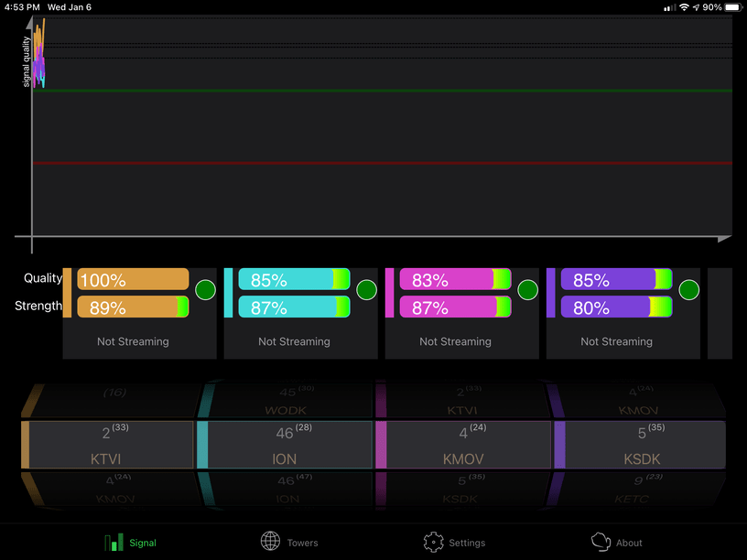Tap the battery indicator
Viewport: 747px width, 560px height.
point(733,7)
